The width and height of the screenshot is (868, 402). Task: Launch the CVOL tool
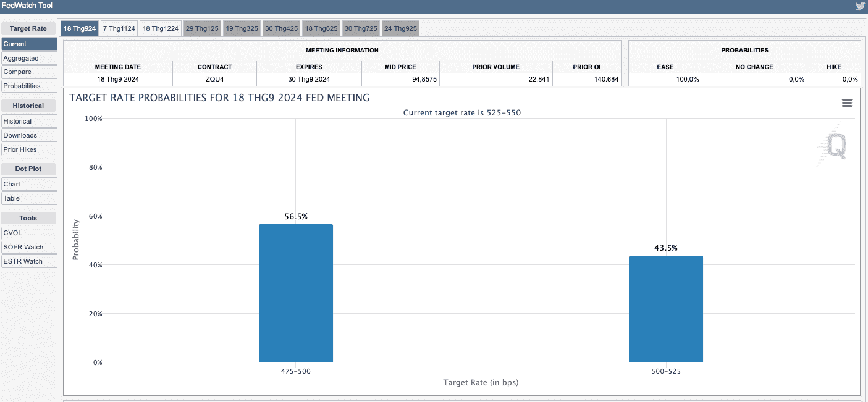(29, 233)
